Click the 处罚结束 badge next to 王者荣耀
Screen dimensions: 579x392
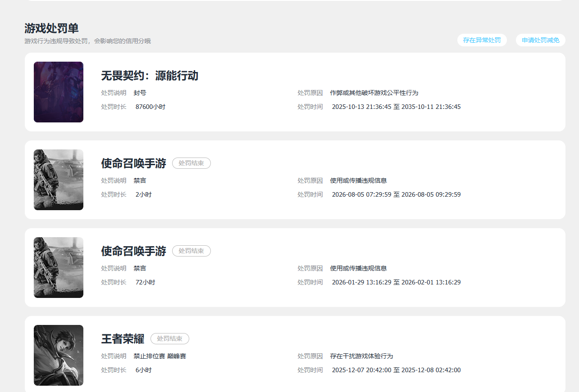click(x=170, y=339)
